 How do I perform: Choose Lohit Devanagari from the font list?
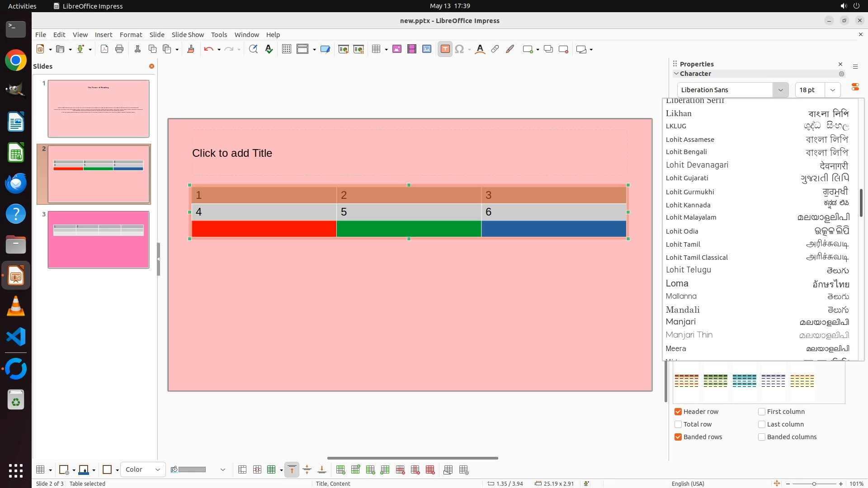pos(697,165)
